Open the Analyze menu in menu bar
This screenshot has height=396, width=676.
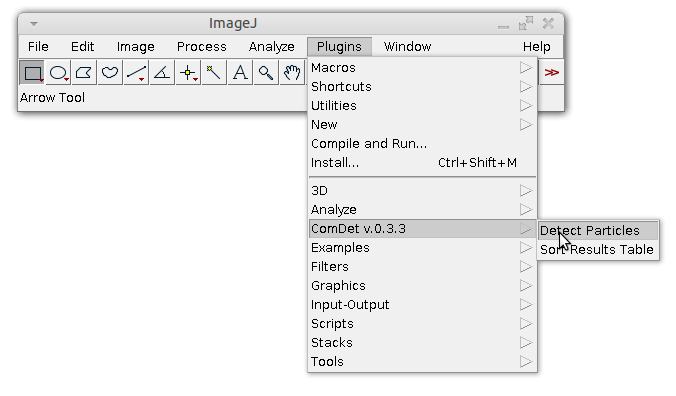tap(272, 47)
